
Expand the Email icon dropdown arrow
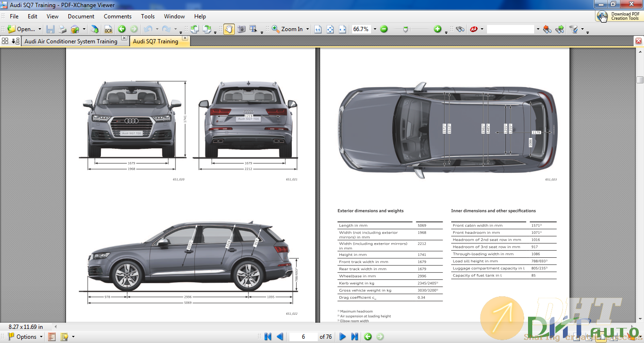83,29
